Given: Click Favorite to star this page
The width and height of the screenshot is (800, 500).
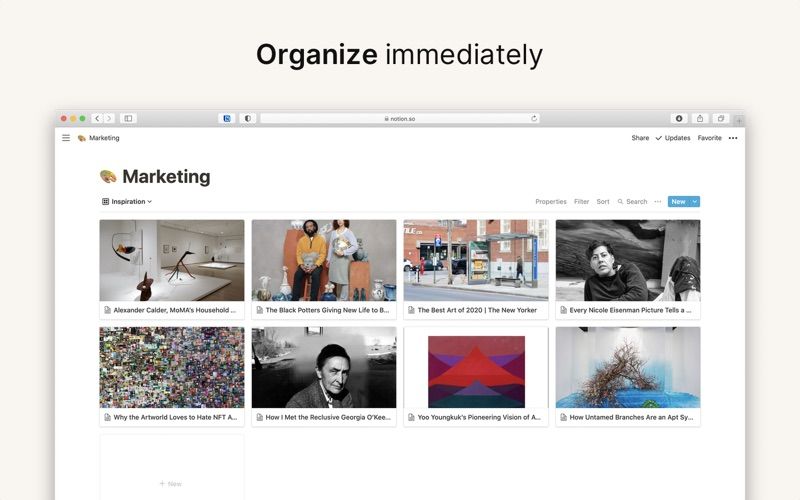Looking at the screenshot, I should 709,138.
